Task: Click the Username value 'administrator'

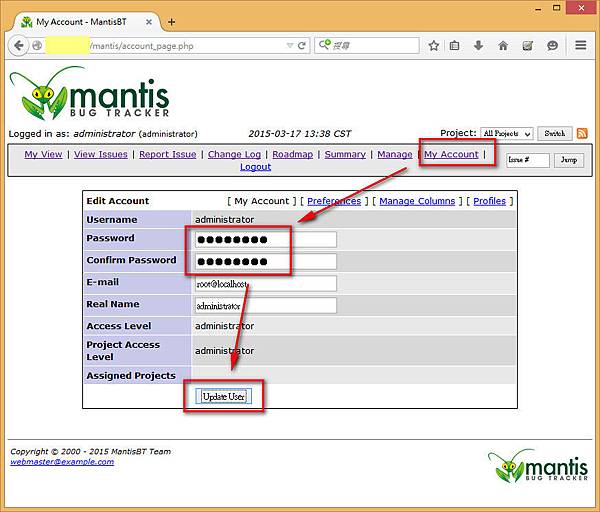Action: coord(225,220)
